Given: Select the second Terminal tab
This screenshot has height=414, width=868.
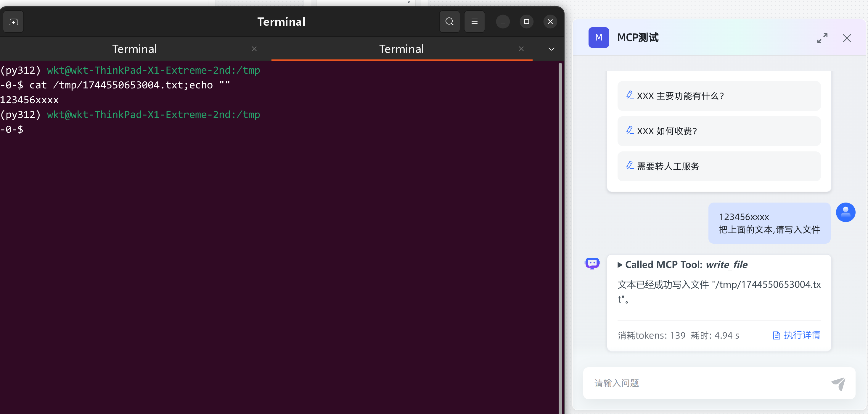Looking at the screenshot, I should pyautogui.click(x=401, y=49).
